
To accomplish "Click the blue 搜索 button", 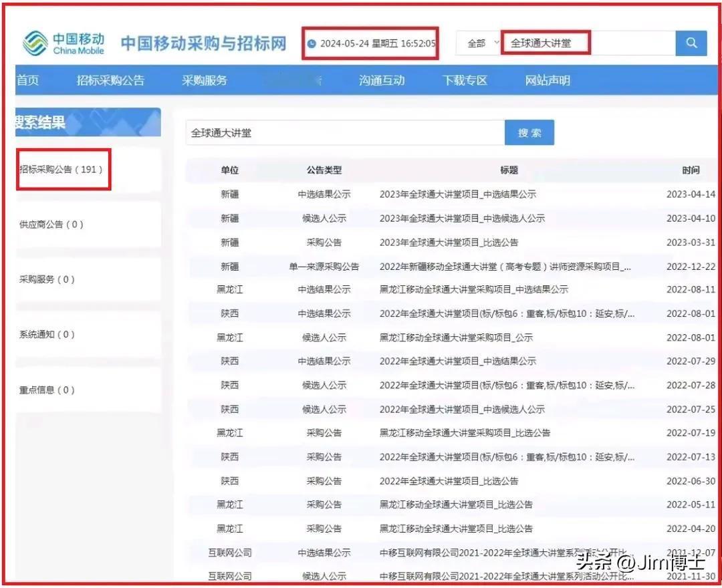I will pyautogui.click(x=529, y=133).
